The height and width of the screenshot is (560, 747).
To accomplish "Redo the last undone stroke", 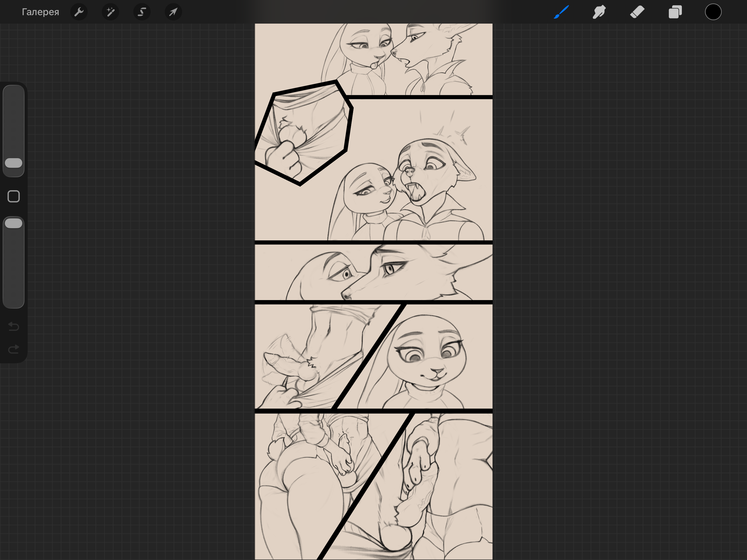I will click(14, 349).
